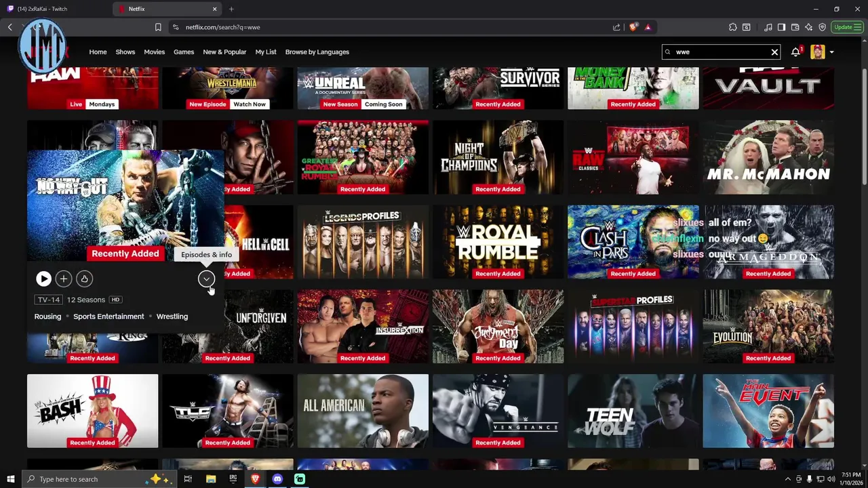Share this page icon in address bar
The width and height of the screenshot is (868, 488).
[x=616, y=27]
